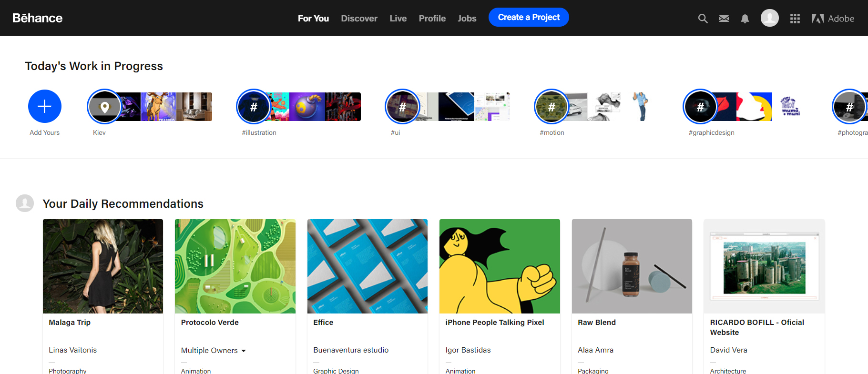Open the messages envelope icon

[x=724, y=19]
